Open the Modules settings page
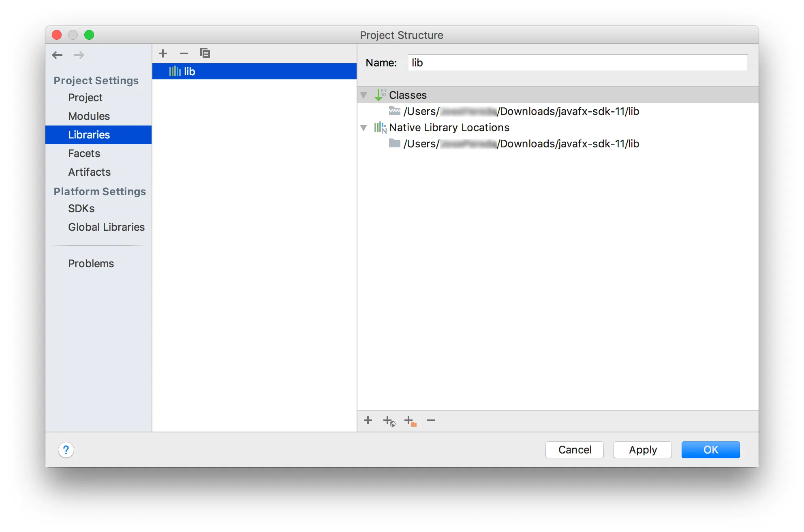This screenshot has height=532, width=804. click(89, 116)
